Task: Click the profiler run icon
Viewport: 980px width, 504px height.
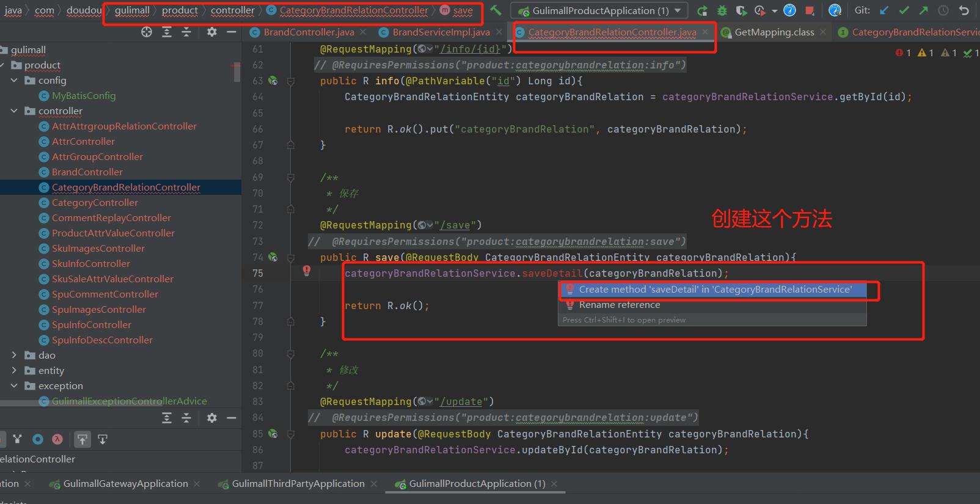Action: 760,10
